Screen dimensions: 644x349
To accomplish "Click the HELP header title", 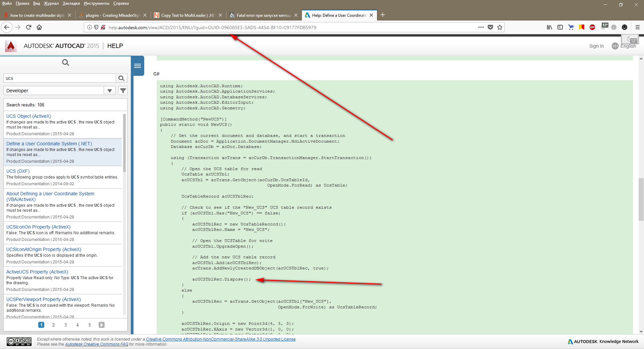I will (115, 46).
